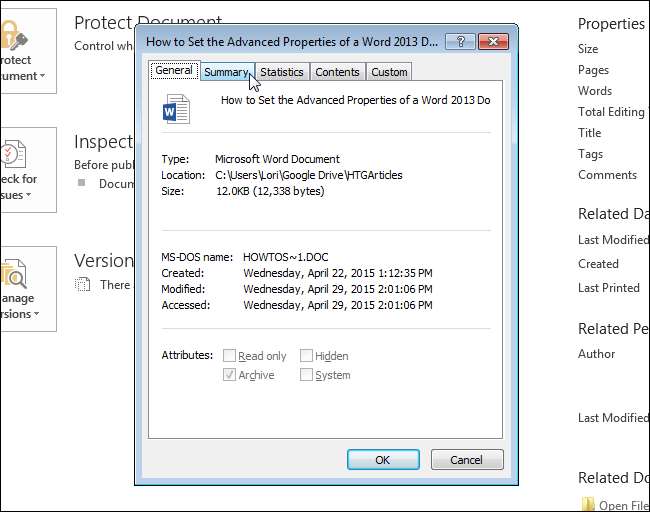
Task: Click the question mark help button
Action: click(460, 41)
